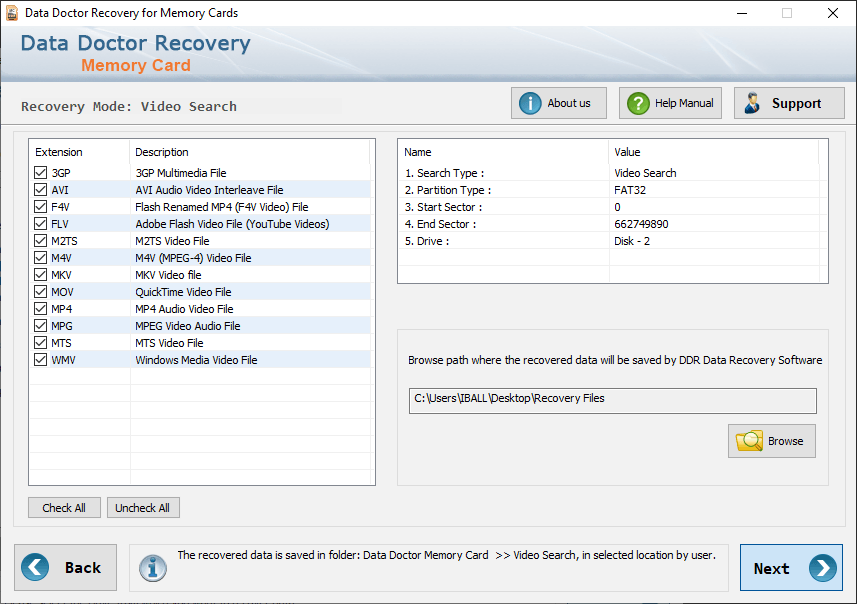The image size is (857, 604).
Task: Toggle the MPG extension checkbox
Action: click(x=40, y=325)
